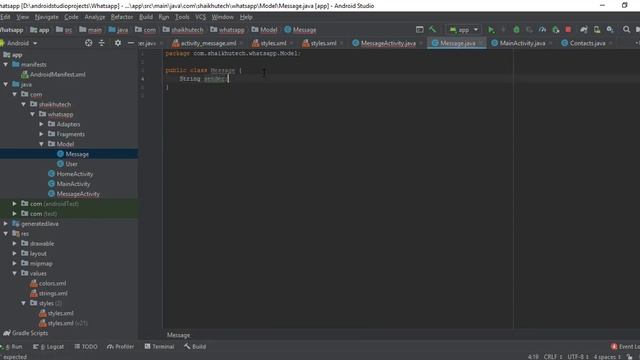The image size is (640, 360).
Task: Open the AVD Manager device icon
Action: 597,29
